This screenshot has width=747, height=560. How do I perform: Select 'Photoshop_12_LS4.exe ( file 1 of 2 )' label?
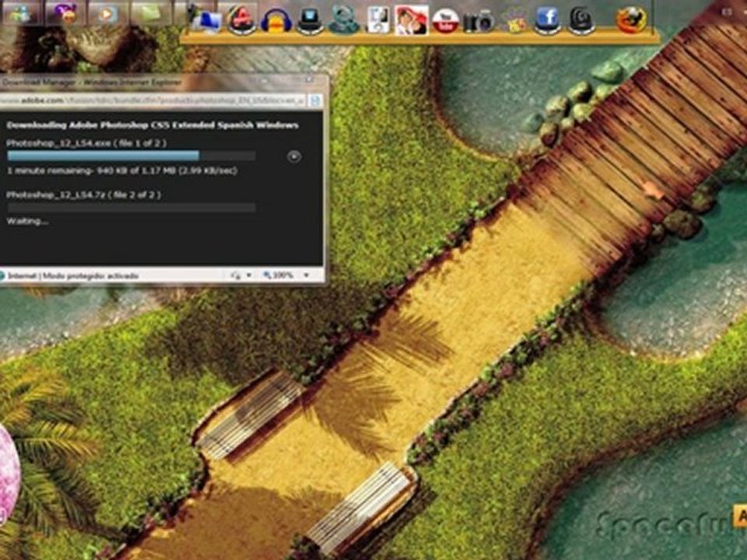(86, 143)
